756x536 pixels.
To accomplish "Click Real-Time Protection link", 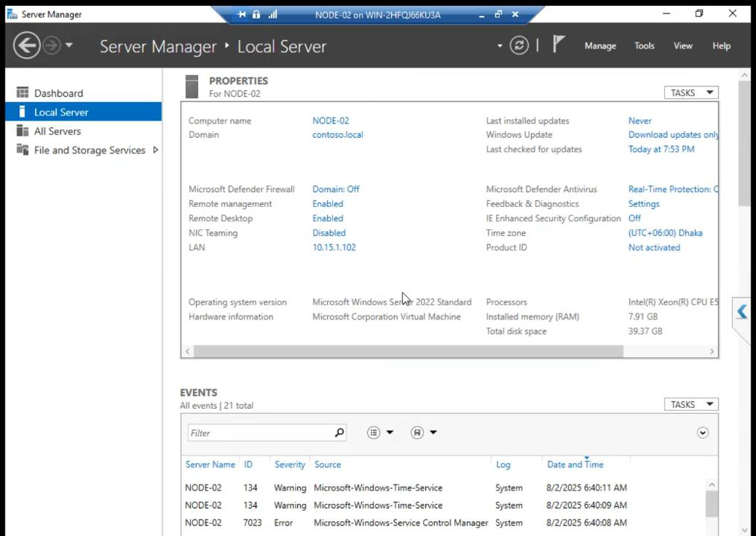I will pyautogui.click(x=673, y=189).
